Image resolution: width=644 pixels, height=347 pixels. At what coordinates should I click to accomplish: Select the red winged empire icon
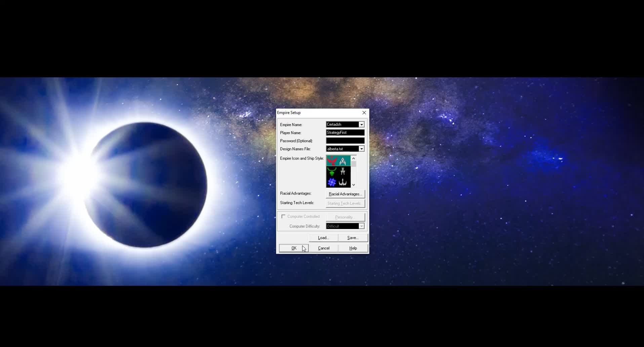coord(332,161)
